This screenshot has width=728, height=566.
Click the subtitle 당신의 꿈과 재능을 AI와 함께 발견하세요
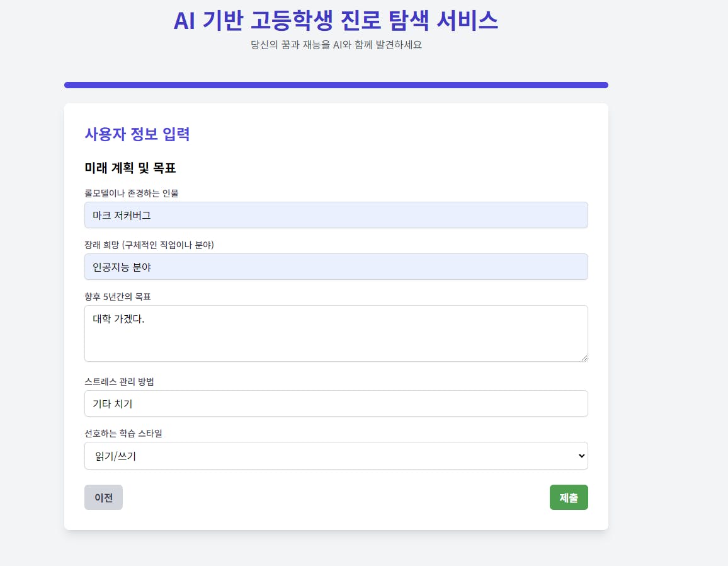pos(336,45)
